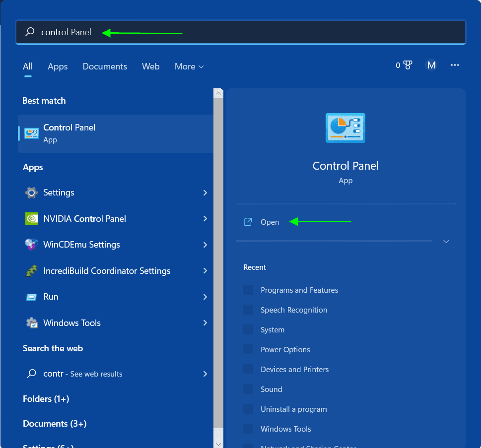Expand NVIDIA Control Panel chevron

tap(205, 219)
